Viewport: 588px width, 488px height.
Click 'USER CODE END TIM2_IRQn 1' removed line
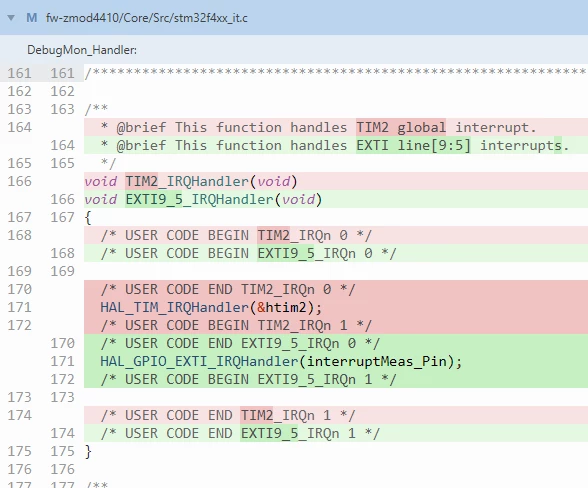336,415
